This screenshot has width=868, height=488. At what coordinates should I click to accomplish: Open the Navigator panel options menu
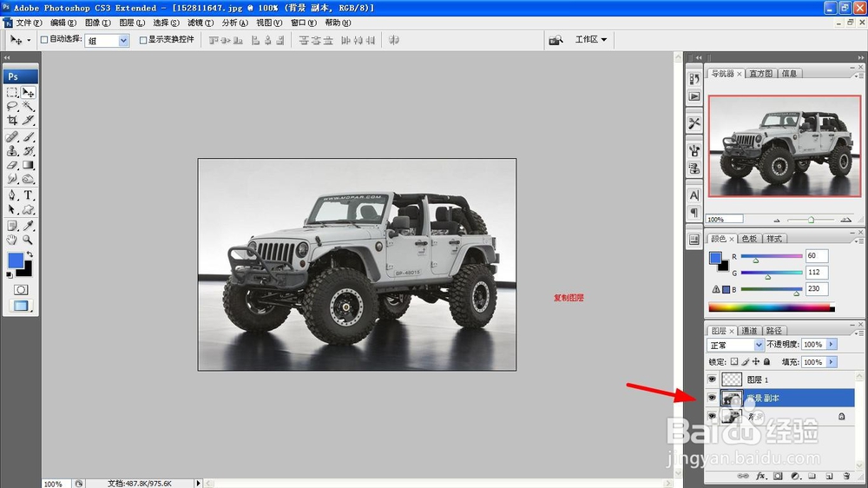(x=860, y=76)
